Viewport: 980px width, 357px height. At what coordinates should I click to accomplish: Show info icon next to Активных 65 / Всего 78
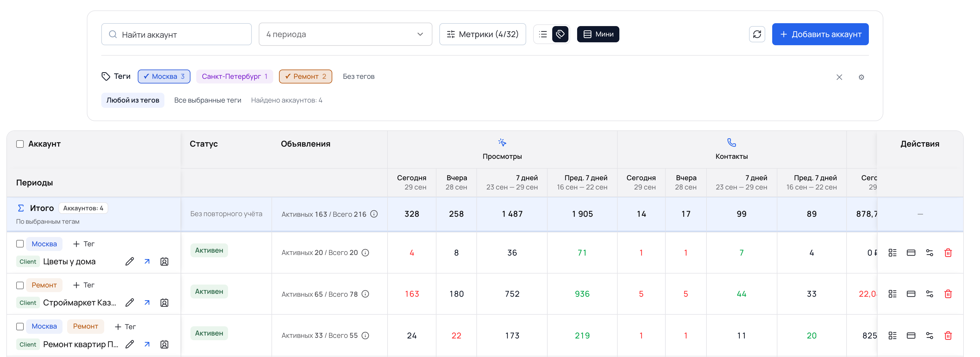pos(365,294)
